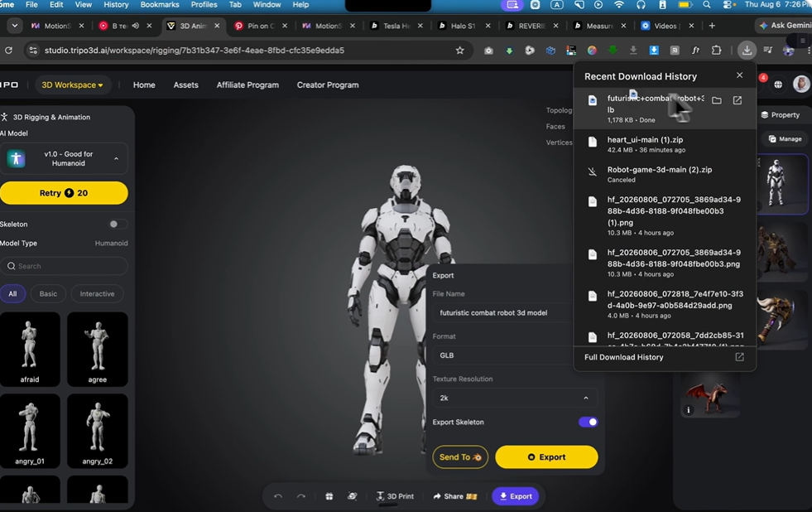
Task: Click the Retry 20 button
Action: [64, 193]
